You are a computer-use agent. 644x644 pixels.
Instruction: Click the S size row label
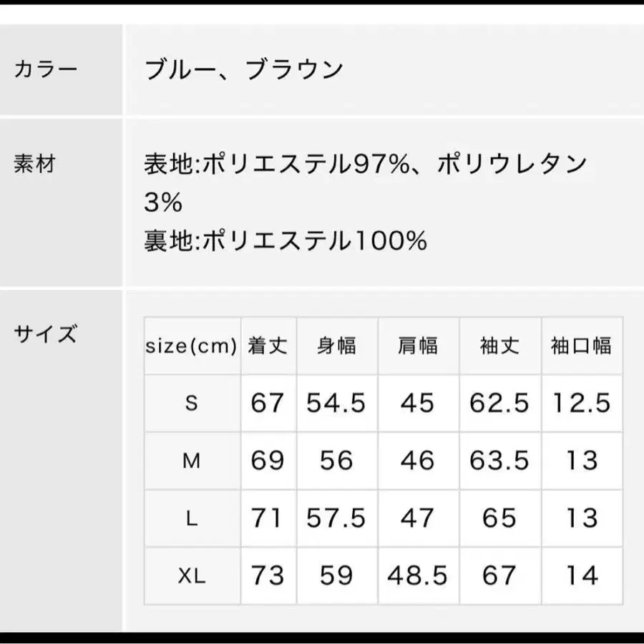tap(191, 404)
